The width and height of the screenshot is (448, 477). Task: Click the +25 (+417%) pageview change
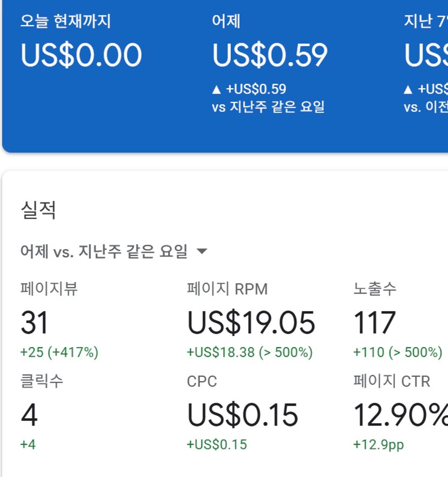[x=59, y=352]
